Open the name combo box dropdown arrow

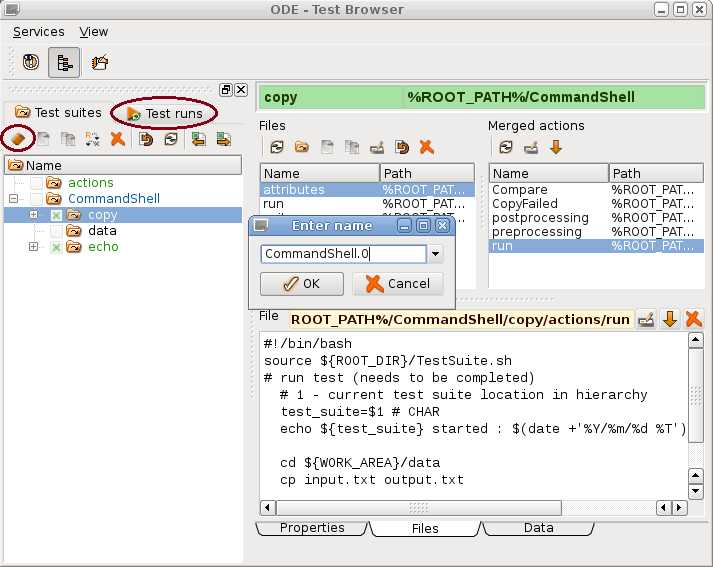click(435, 255)
